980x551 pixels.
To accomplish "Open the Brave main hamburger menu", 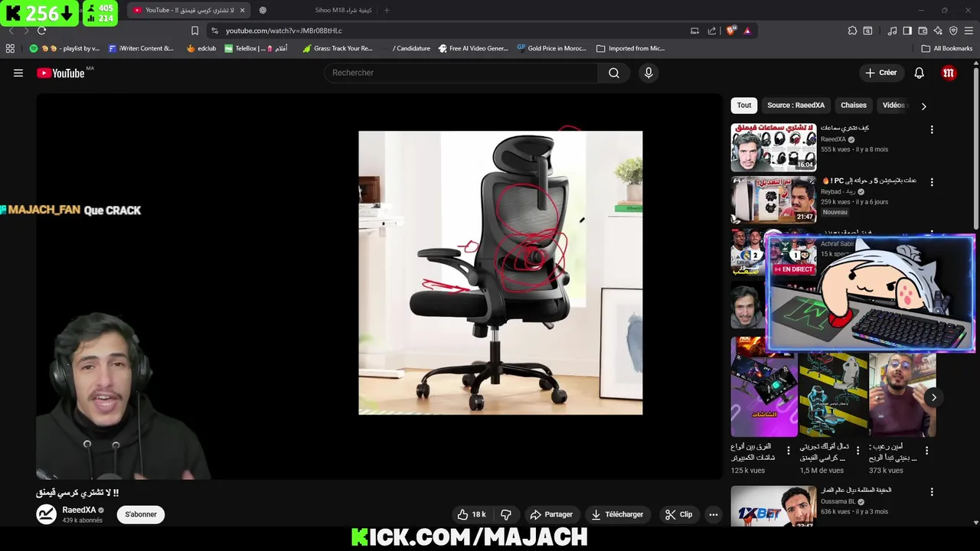I will pyautogui.click(x=969, y=31).
